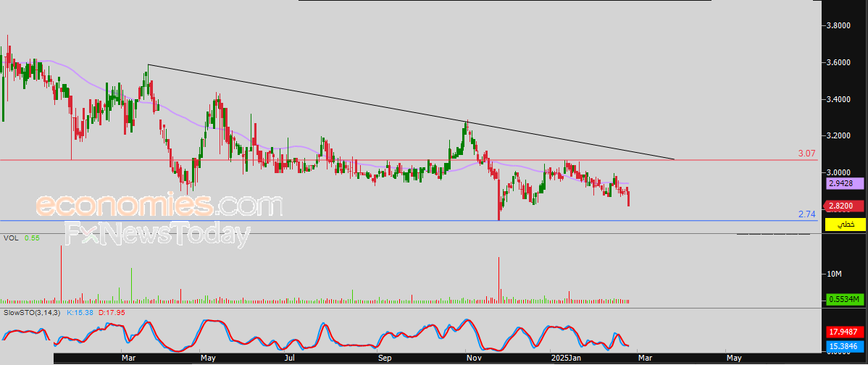Click the D:17.95 stochastic reading
The image size is (868, 365).
point(112,313)
